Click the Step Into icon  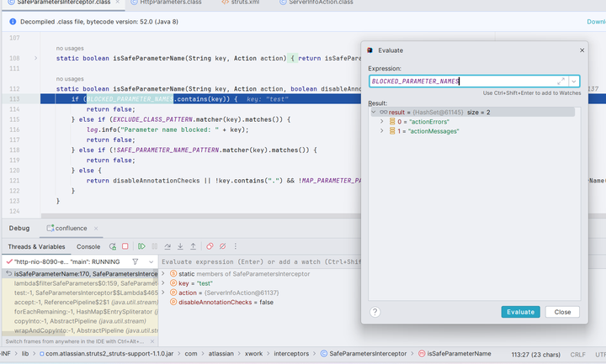tap(180, 246)
